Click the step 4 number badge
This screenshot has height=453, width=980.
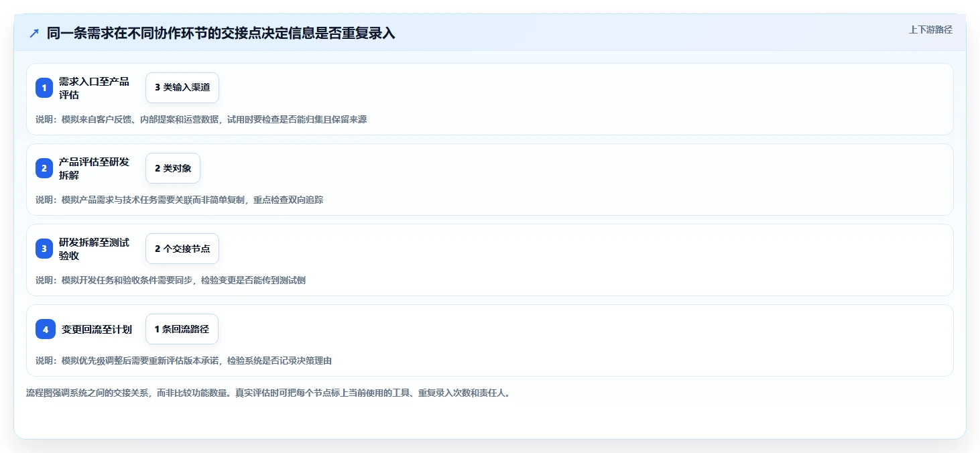point(46,329)
